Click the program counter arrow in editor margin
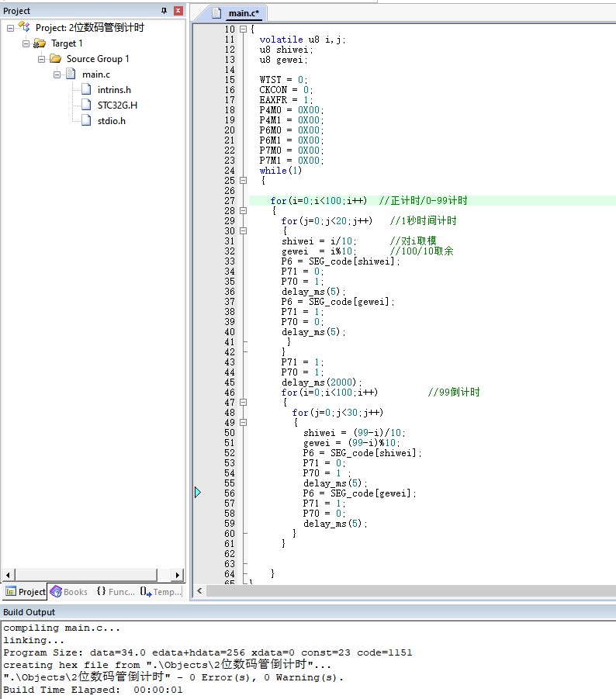Image resolution: width=616 pixels, height=699 pixels. coord(198,493)
